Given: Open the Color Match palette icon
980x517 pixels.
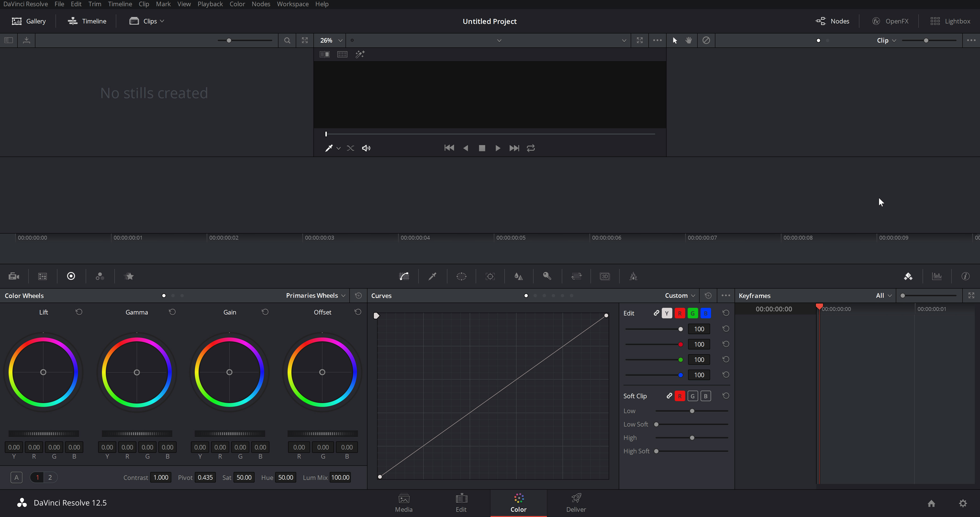Looking at the screenshot, I should [43, 276].
